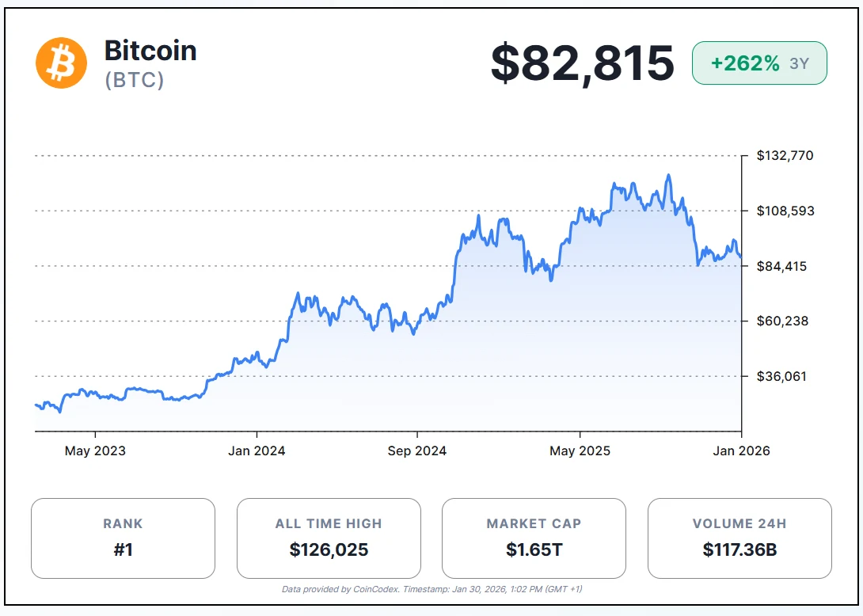The height and width of the screenshot is (616, 863).
Task: Open the Market Cap card
Action: point(534,538)
